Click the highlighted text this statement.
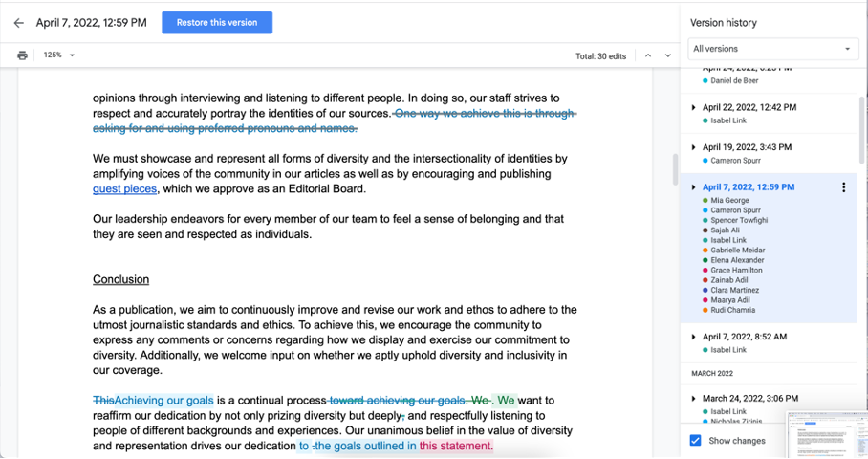This screenshot has height=459, width=868. 456,447
